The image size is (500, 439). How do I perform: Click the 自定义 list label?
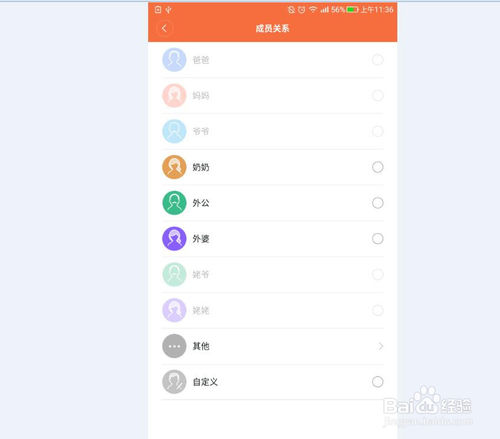pyautogui.click(x=205, y=382)
